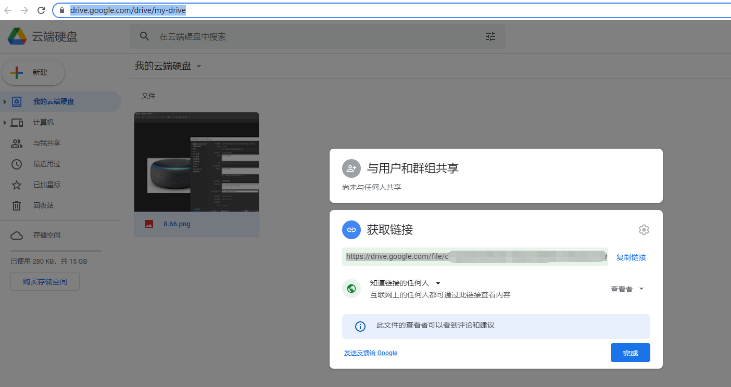The height and width of the screenshot is (387, 731).
Task: Click the 购买存储空间 button
Action: tap(45, 282)
